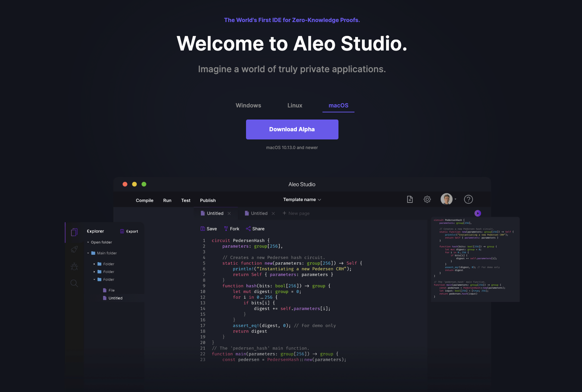Select Untitled file in Explorer tree
This screenshot has width=582, height=392.
113,298
